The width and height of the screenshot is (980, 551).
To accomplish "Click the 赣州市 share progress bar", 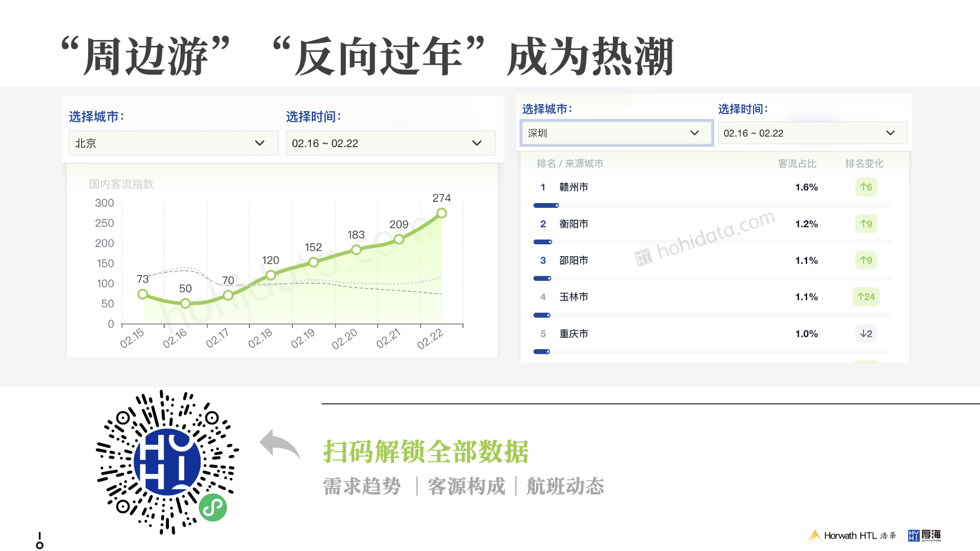I will click(x=712, y=205).
